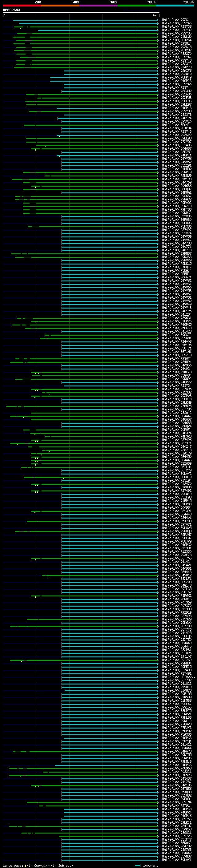Select hit UniRef100_A2SY47
197x868 pixels.
pyautogui.click(x=176, y=57)
